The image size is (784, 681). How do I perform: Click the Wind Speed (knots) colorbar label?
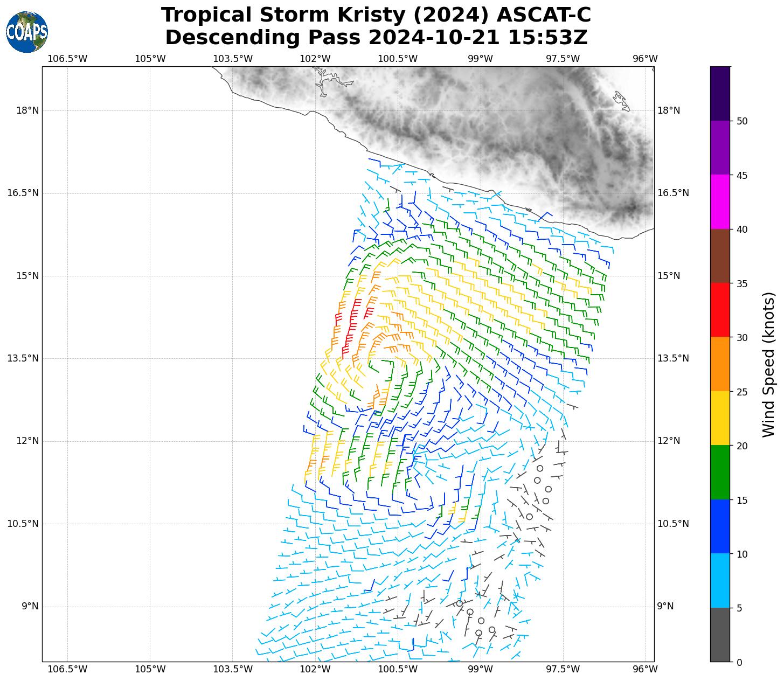click(x=768, y=364)
